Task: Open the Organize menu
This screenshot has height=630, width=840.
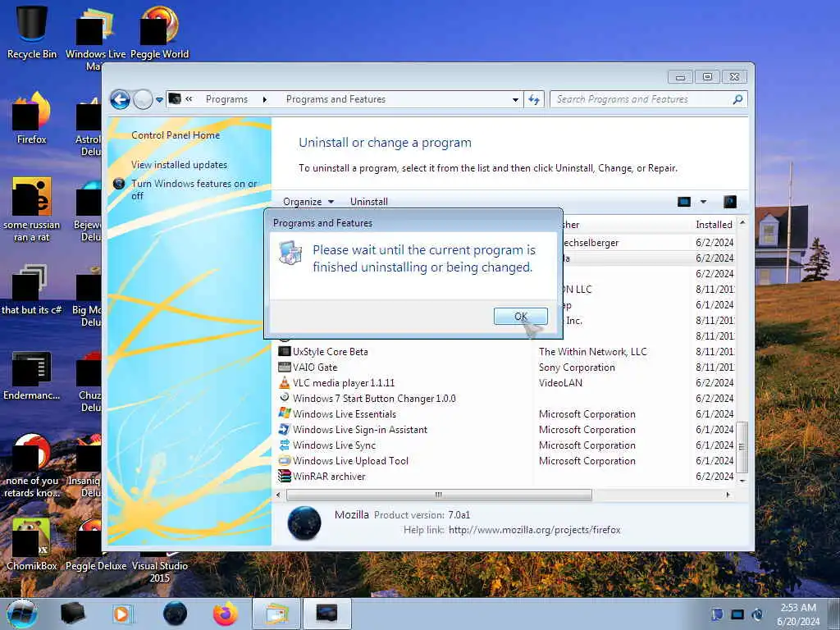Action: click(308, 202)
